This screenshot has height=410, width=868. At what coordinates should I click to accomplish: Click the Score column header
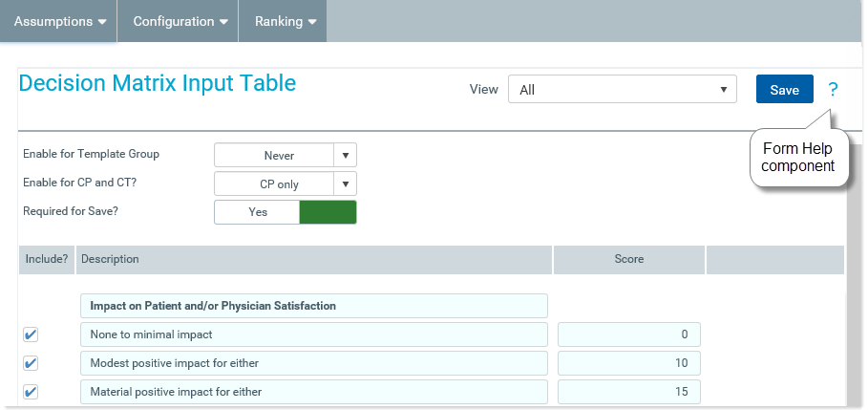(629, 259)
